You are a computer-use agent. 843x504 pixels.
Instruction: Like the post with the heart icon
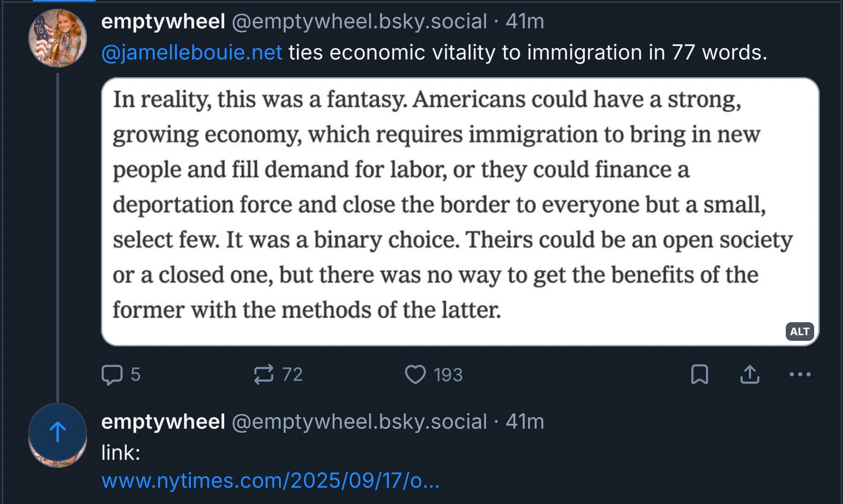415,375
